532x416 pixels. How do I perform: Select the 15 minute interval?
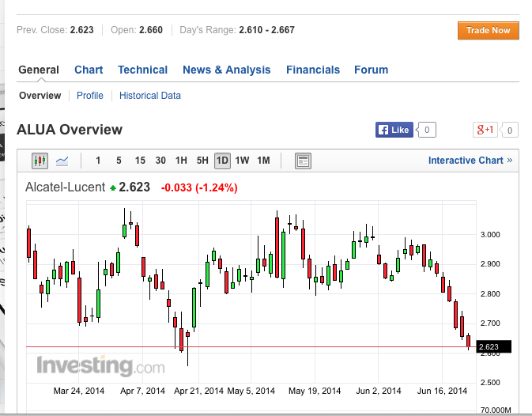point(140,161)
